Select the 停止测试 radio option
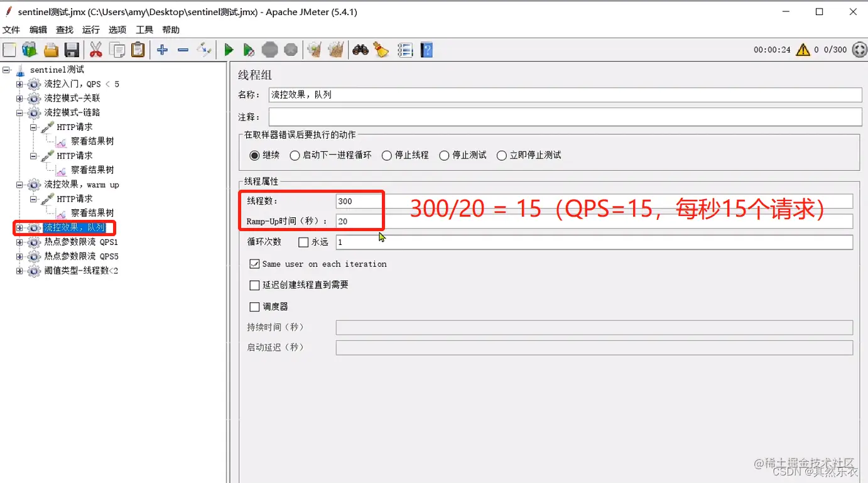868x483 pixels. click(x=444, y=155)
